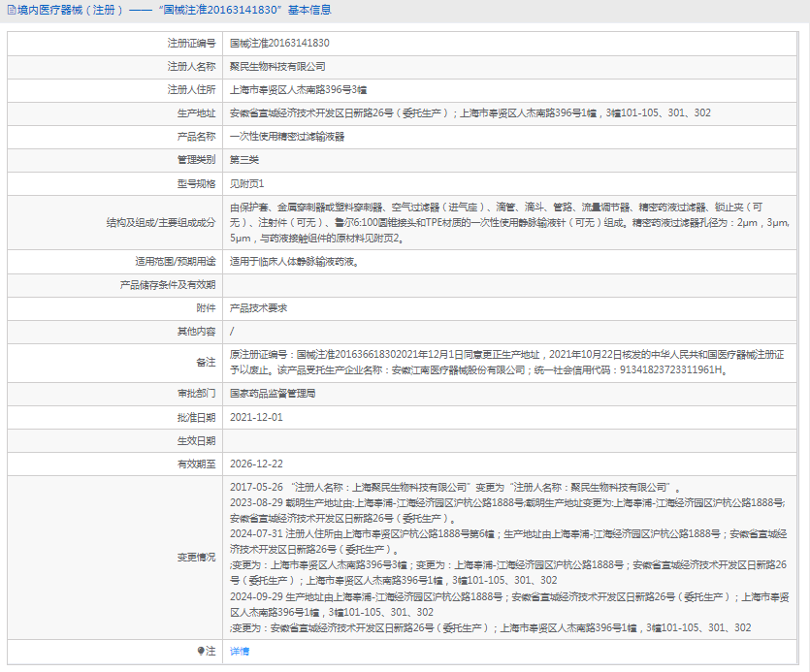The width and height of the screenshot is (810, 672).
Task: Select the structure composition text starting 由保护套
Action: click(509, 223)
